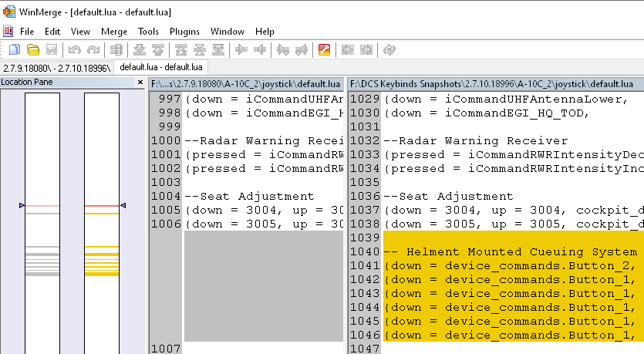Undo the last change
The width and height of the screenshot is (644, 354).
coord(74,50)
